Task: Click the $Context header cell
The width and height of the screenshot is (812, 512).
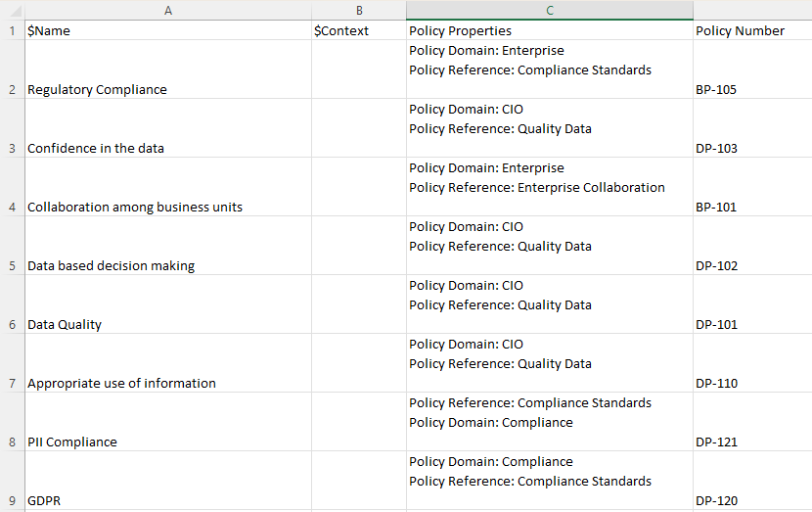Action: point(359,30)
